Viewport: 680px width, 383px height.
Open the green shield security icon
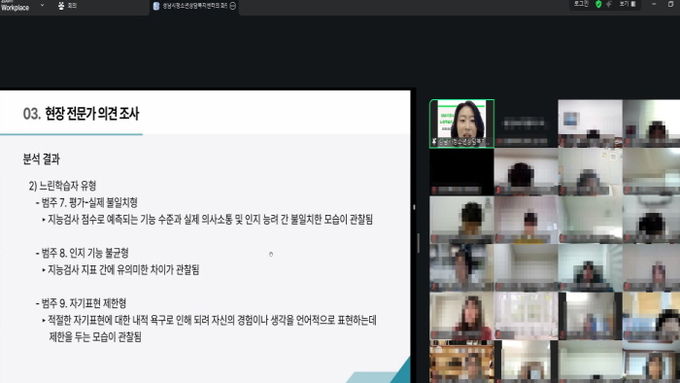598,4
